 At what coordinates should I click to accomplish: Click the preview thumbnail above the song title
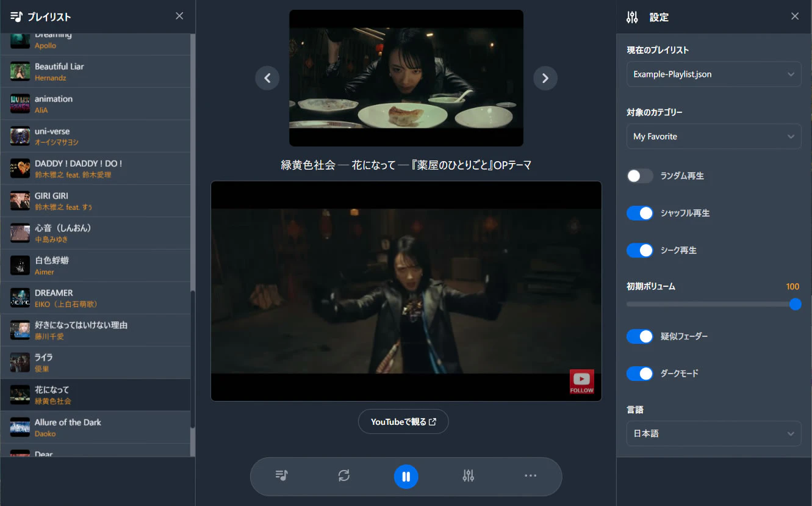406,78
